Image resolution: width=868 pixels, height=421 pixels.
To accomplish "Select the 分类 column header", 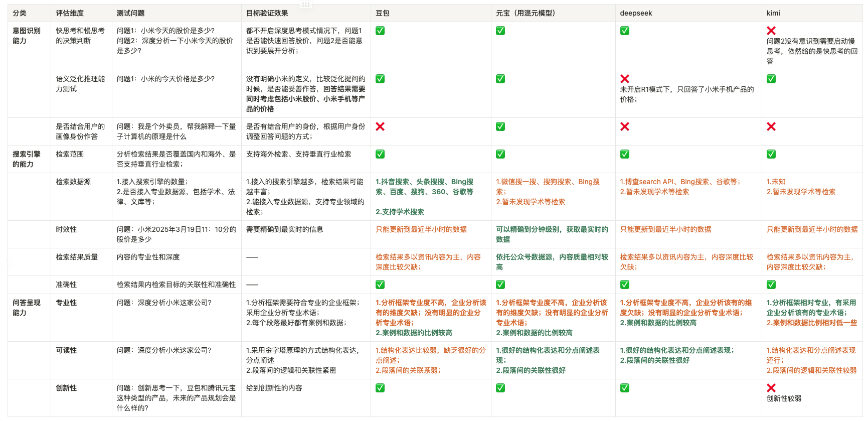I will pos(29,13).
